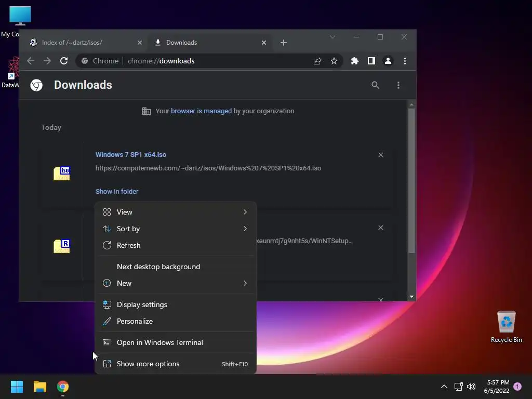The width and height of the screenshot is (532, 399).
Task: Share this page via share icon
Action: coord(317,61)
